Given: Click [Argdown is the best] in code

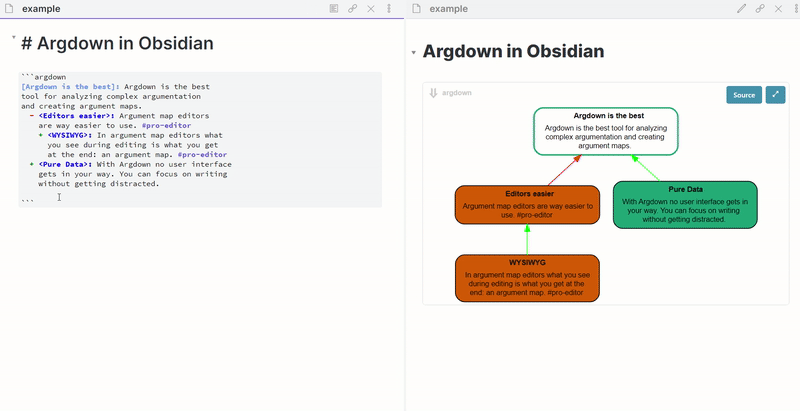Looking at the screenshot, I should (x=70, y=87).
